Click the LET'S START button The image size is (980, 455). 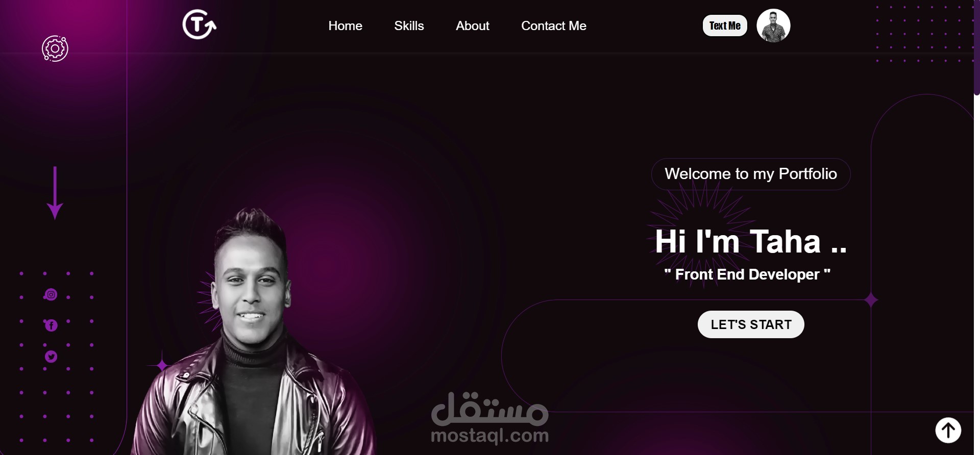click(x=751, y=324)
